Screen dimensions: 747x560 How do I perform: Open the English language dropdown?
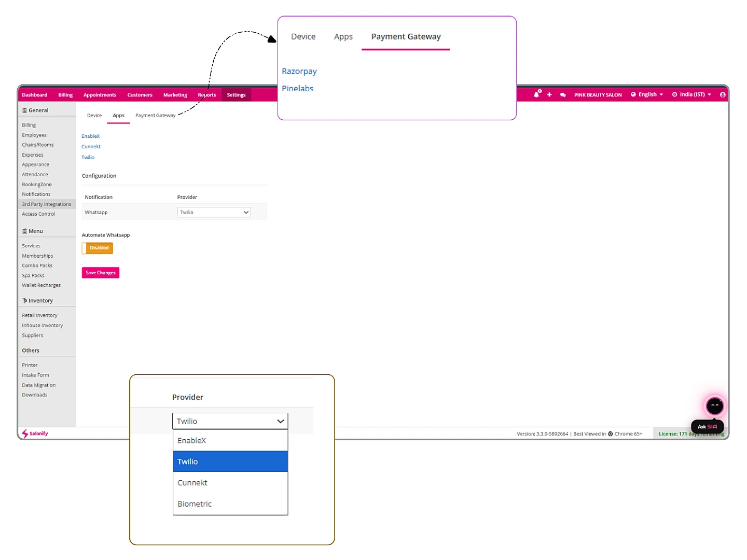click(x=647, y=94)
